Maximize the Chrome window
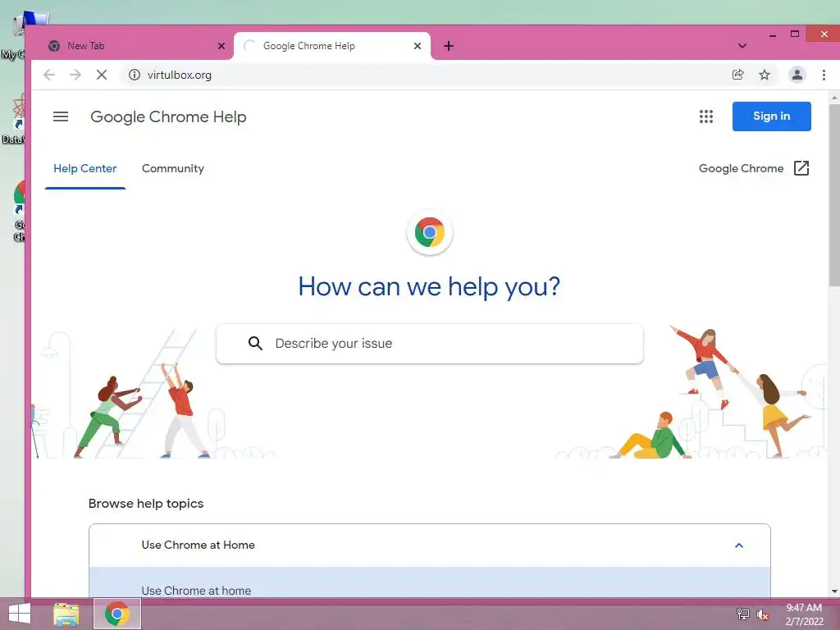Image resolution: width=840 pixels, height=630 pixels. [795, 34]
